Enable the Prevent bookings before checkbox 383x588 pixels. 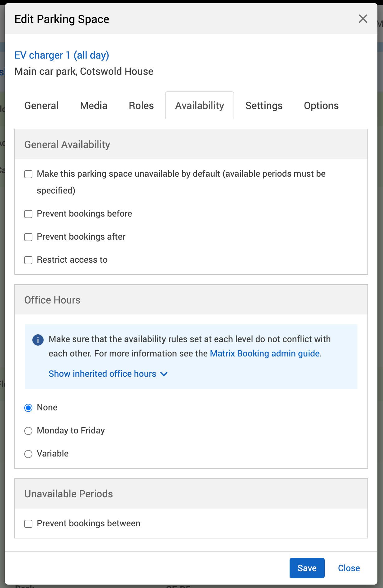pyautogui.click(x=28, y=214)
